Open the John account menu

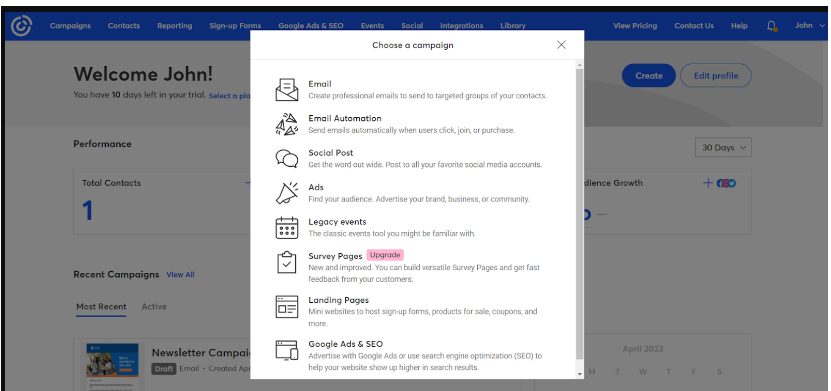810,25
